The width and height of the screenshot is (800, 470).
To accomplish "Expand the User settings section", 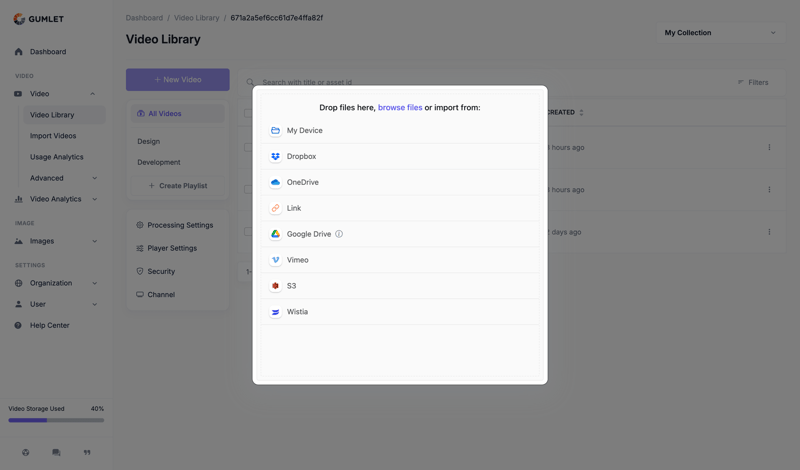I will point(94,304).
